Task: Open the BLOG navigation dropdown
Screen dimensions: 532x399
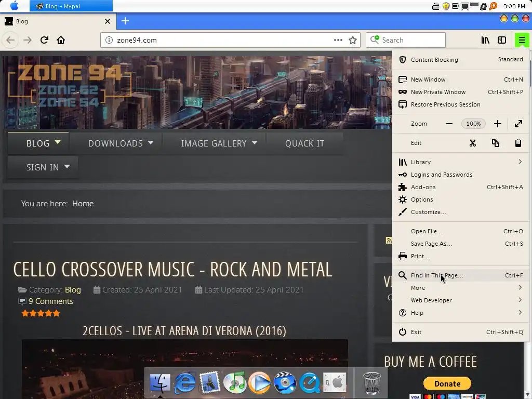Action: coord(38,143)
